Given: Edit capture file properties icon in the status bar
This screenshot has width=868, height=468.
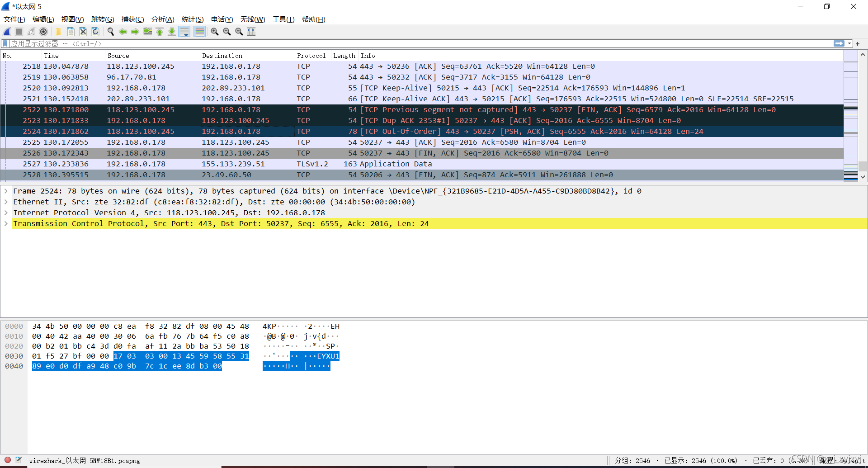Looking at the screenshot, I should 19,460.
